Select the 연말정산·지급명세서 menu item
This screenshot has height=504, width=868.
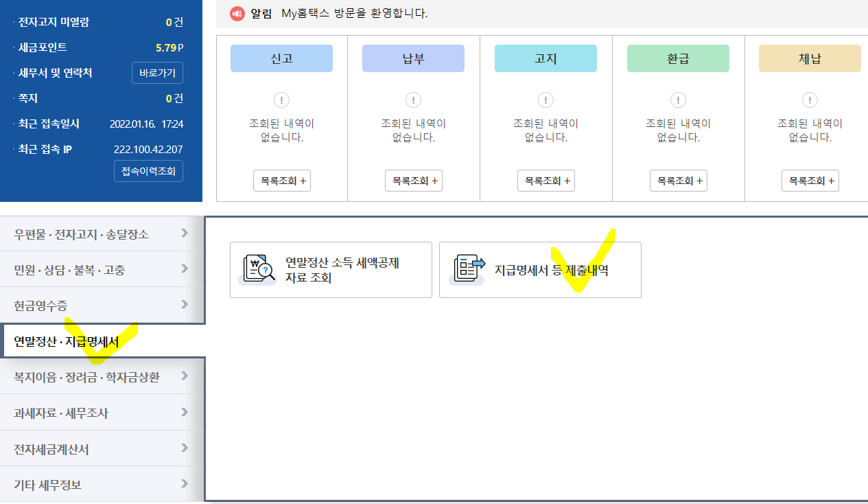tap(102, 341)
